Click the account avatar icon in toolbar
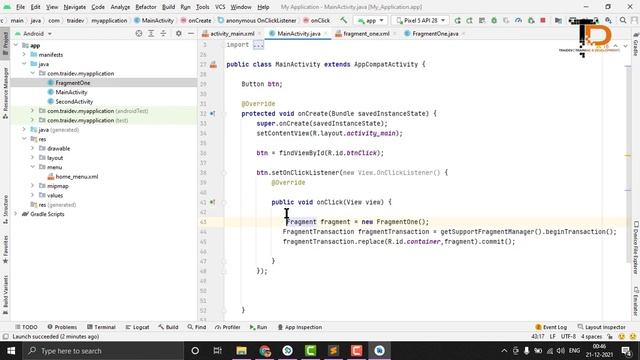640x360 pixels. click(x=635, y=20)
